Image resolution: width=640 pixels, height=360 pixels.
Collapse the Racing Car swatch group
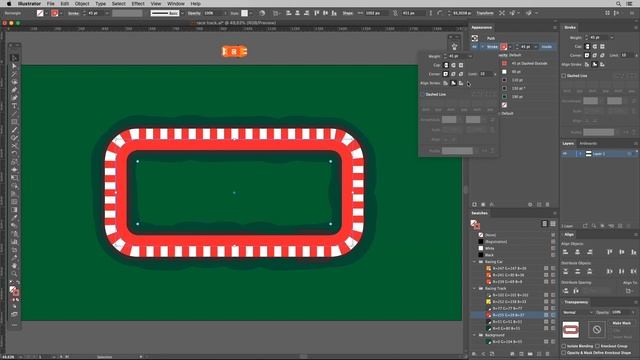click(474, 262)
